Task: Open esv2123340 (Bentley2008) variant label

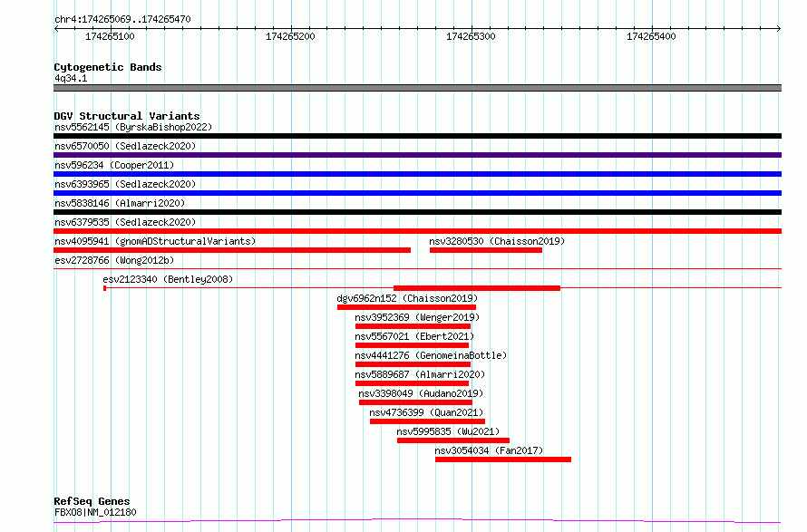Action: 168,279
